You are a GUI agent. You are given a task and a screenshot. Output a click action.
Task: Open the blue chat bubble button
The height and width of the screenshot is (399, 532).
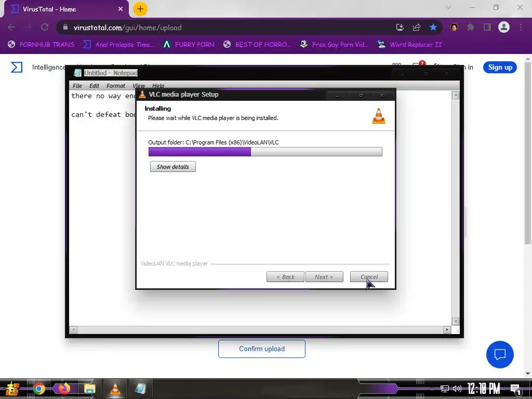500,354
